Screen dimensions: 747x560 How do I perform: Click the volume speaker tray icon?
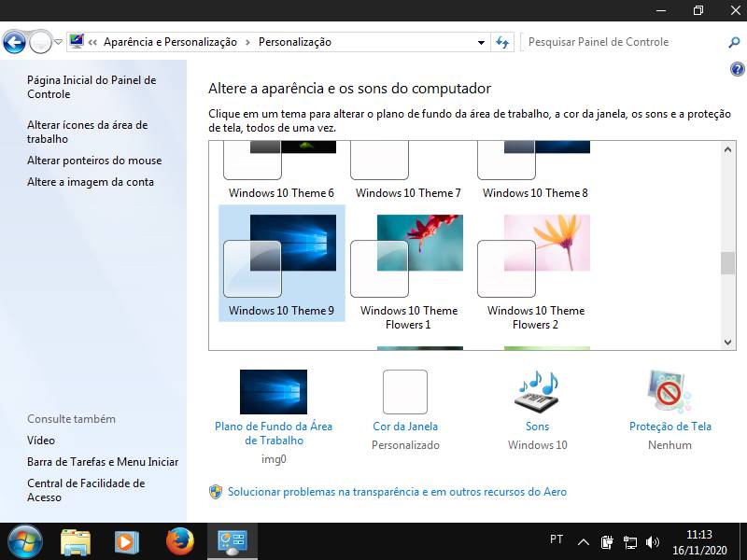pos(652,542)
